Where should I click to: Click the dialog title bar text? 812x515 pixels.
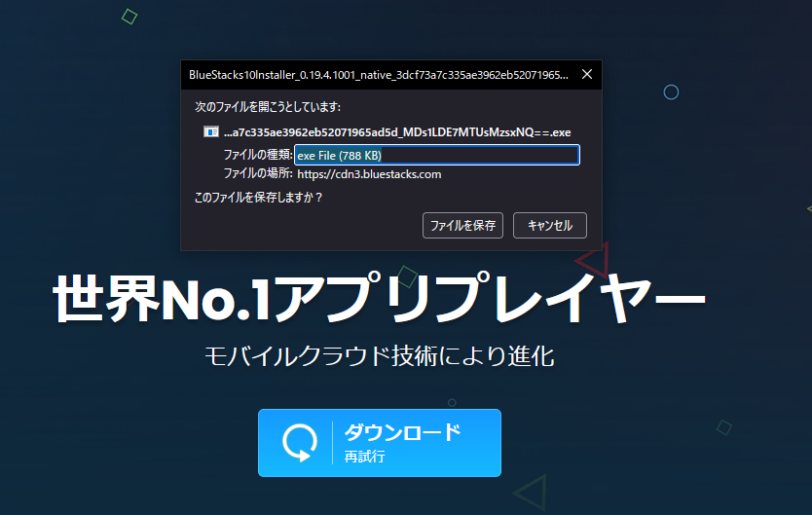(378, 74)
